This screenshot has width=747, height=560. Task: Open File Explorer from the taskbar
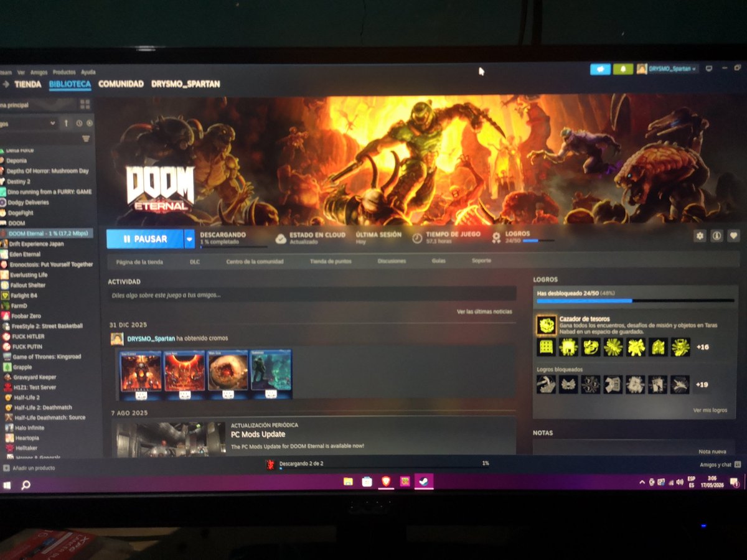click(x=348, y=481)
